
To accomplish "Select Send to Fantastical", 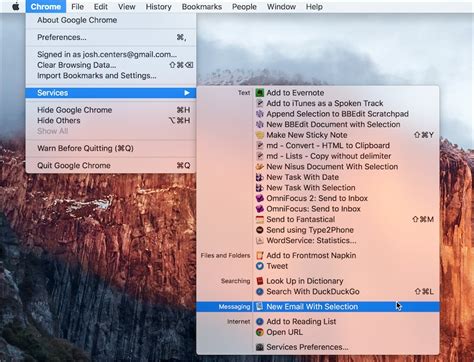I will pos(318,219).
